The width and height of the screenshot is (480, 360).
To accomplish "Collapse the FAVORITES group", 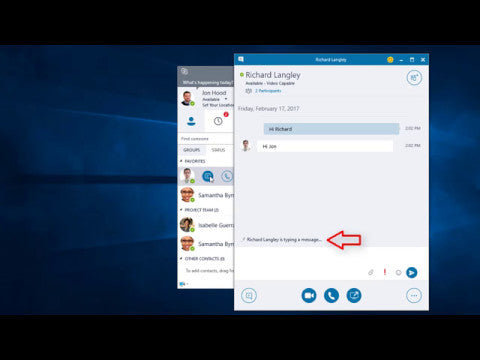I will click(x=181, y=161).
